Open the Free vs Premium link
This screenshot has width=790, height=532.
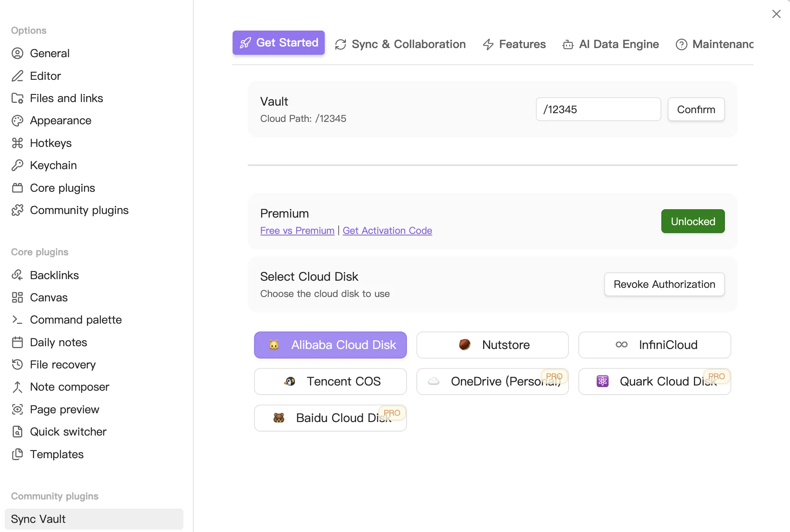(297, 231)
